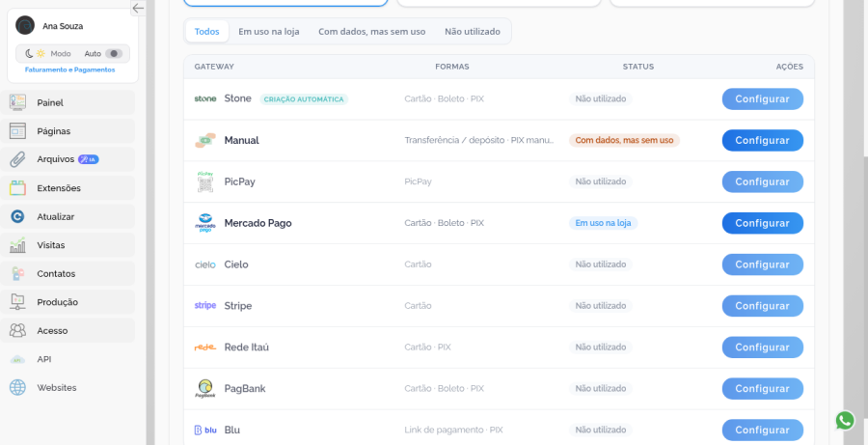This screenshot has height=445, width=868.
Task: Click the Atualizar circular C icon
Action: [x=17, y=216]
